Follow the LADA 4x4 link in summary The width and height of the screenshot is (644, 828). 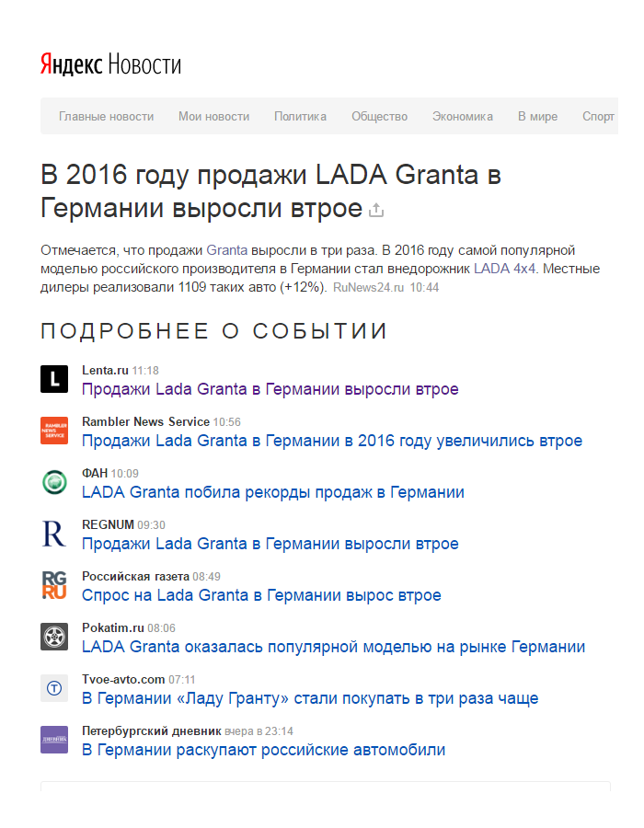click(x=505, y=269)
